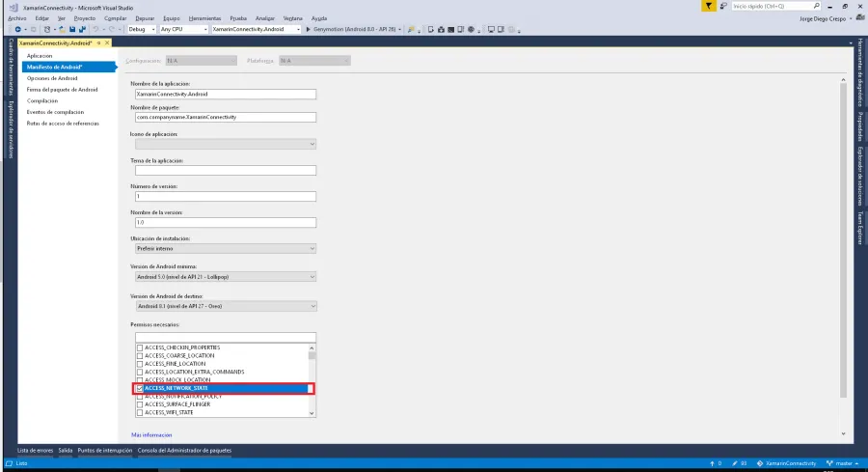Viewport: 868px width, 472px height.
Task: Open the Analizar menu
Action: pyautogui.click(x=265, y=18)
